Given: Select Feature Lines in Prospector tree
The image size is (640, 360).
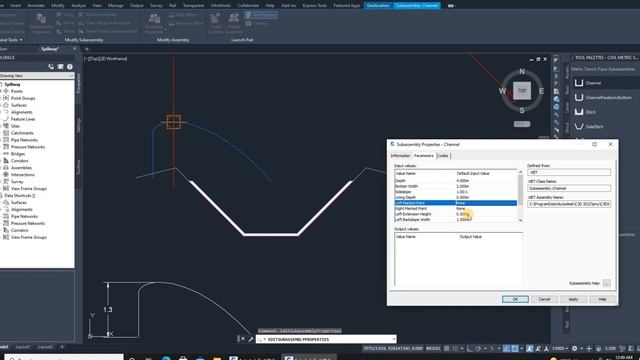Looking at the screenshot, I should click(23, 119).
